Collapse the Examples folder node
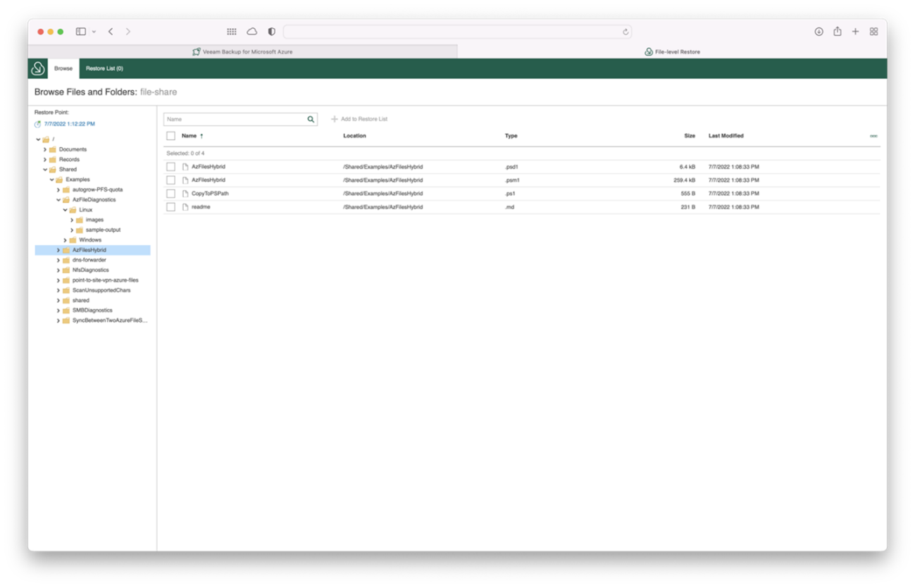The height and width of the screenshot is (588, 915). pos(51,180)
